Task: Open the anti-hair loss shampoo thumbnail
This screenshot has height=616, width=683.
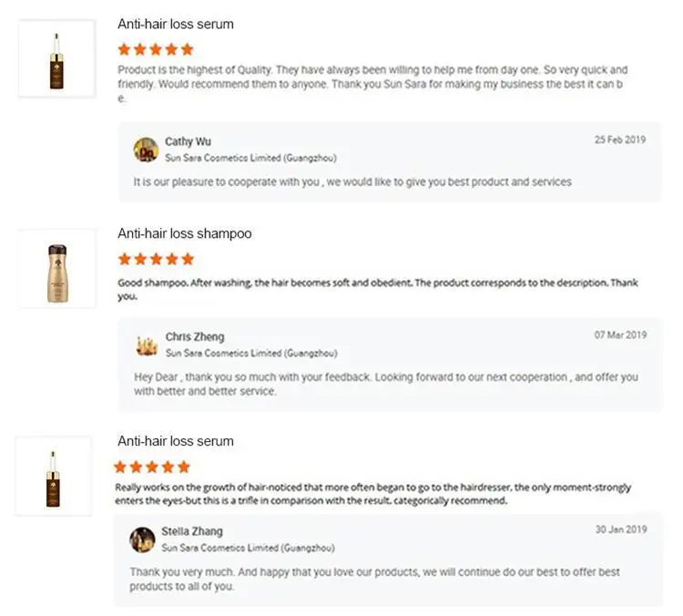Action: point(56,268)
